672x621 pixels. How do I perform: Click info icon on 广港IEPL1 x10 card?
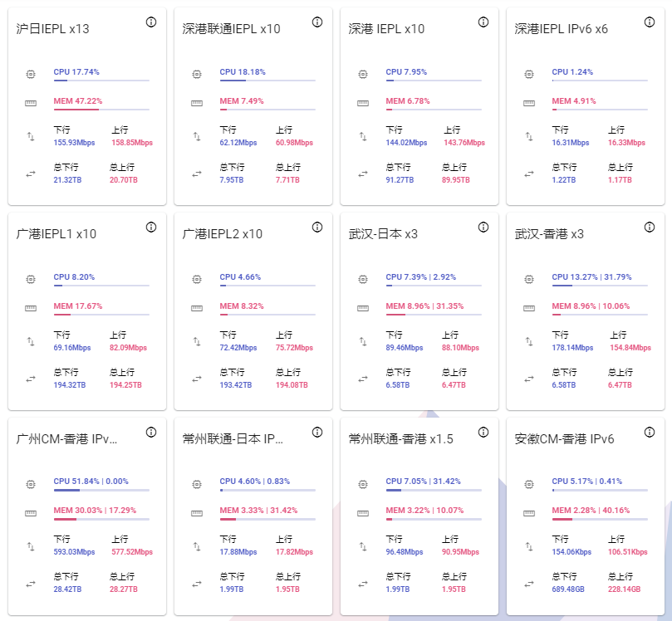point(150,227)
